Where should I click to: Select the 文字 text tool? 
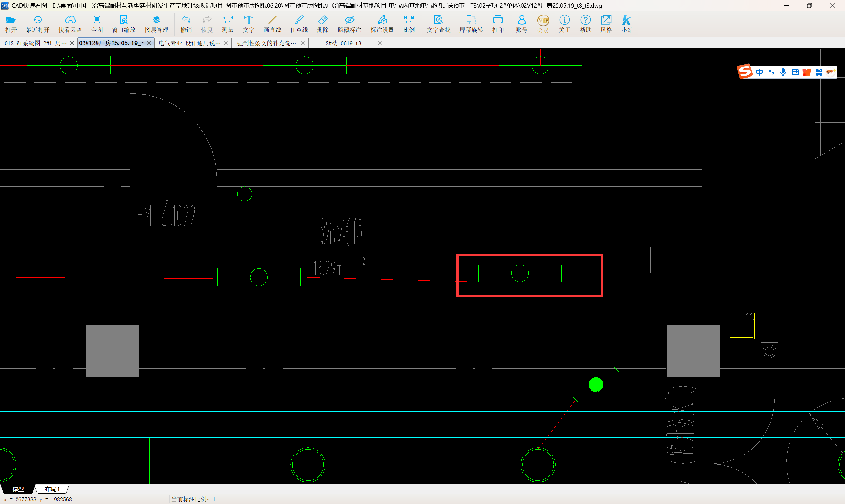[x=248, y=24]
